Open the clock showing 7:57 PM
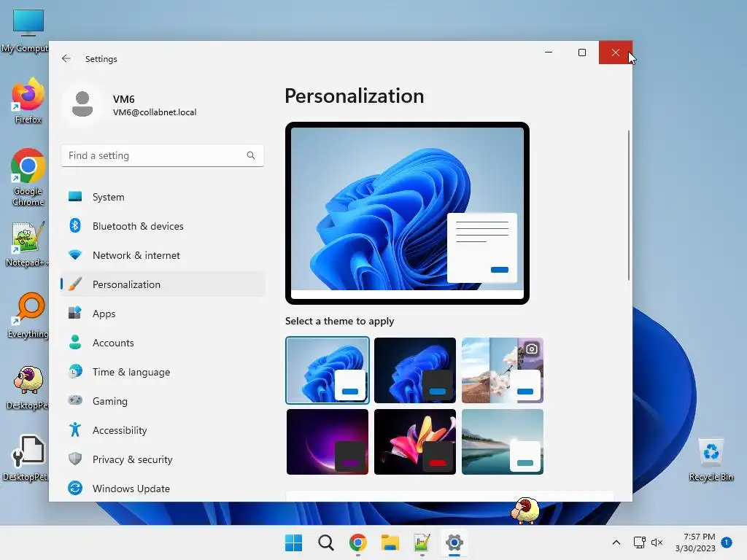This screenshot has height=560, width=747. coord(695,542)
